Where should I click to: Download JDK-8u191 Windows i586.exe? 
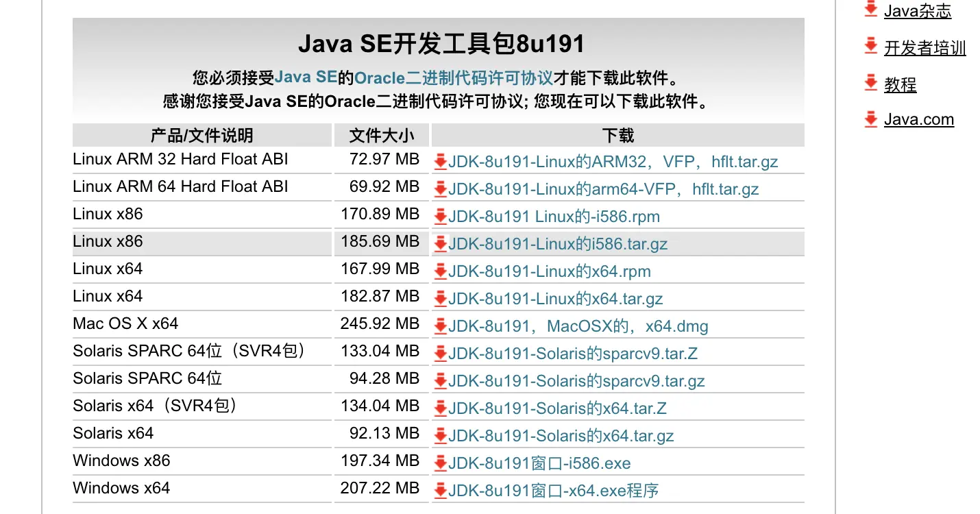click(x=539, y=464)
